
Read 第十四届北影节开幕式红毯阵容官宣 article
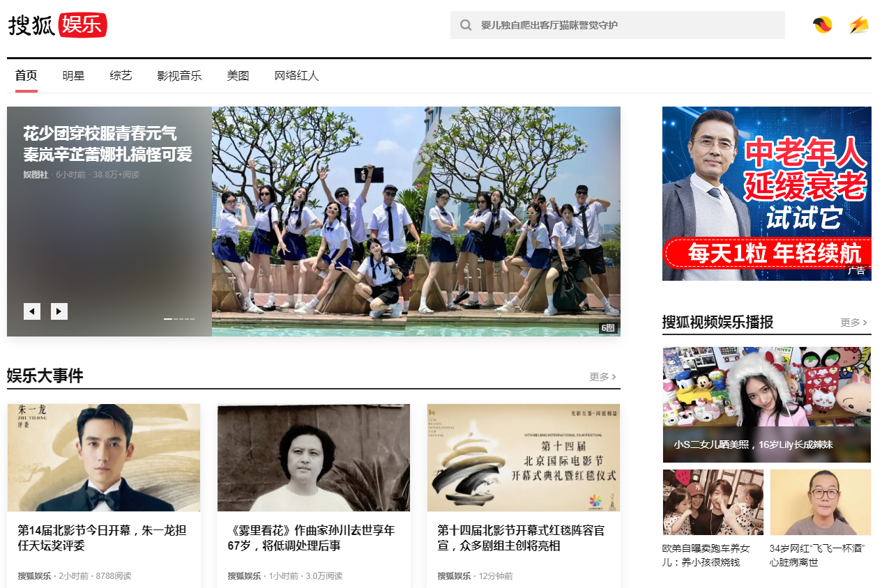521,538
